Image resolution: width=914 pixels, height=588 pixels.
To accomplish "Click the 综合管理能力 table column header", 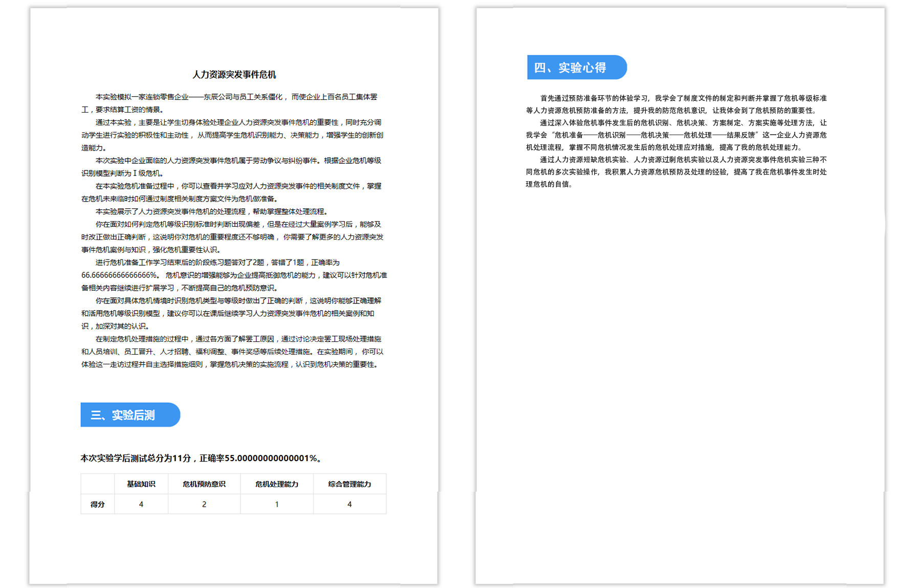I will [x=349, y=484].
